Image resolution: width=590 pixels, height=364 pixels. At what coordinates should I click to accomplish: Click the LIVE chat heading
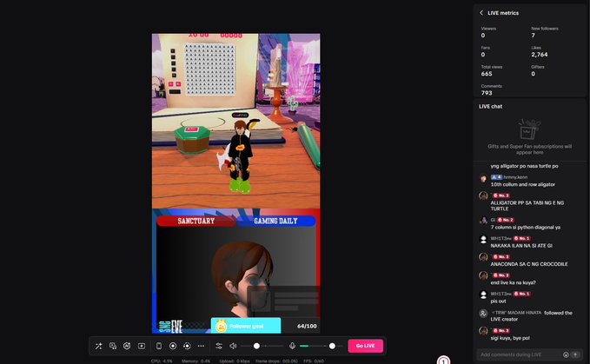coord(491,106)
